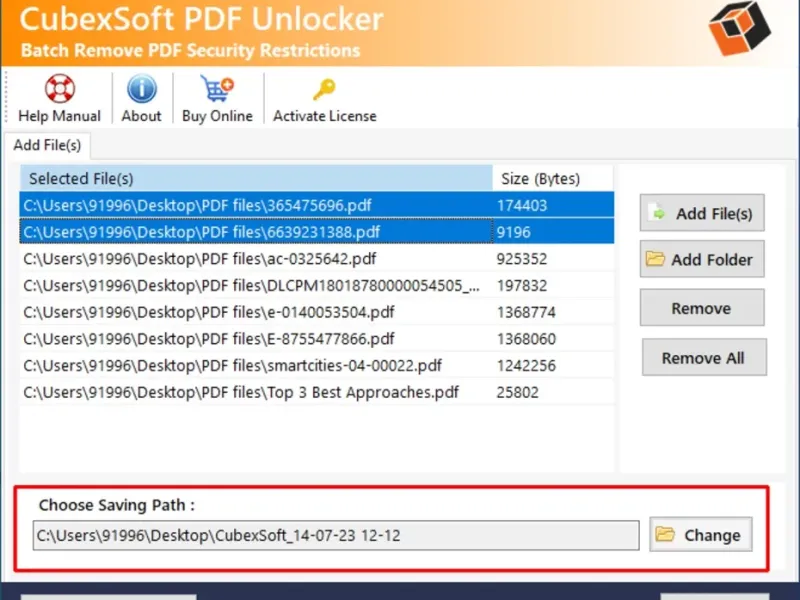The image size is (800, 600).
Task: Click the Remove All button
Action: click(x=704, y=357)
